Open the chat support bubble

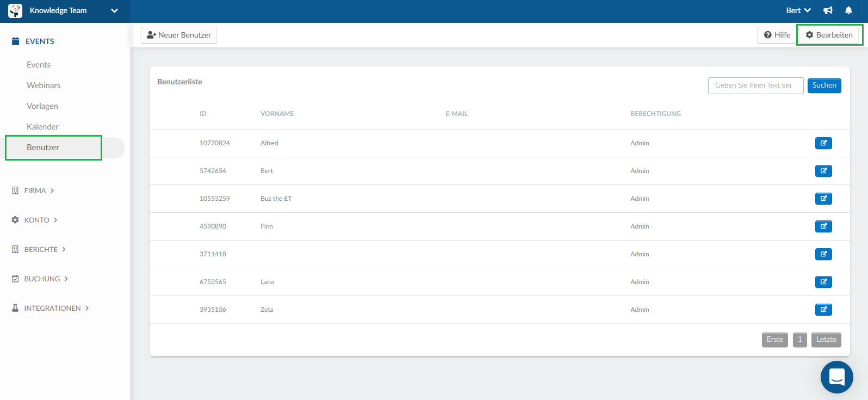click(836, 377)
